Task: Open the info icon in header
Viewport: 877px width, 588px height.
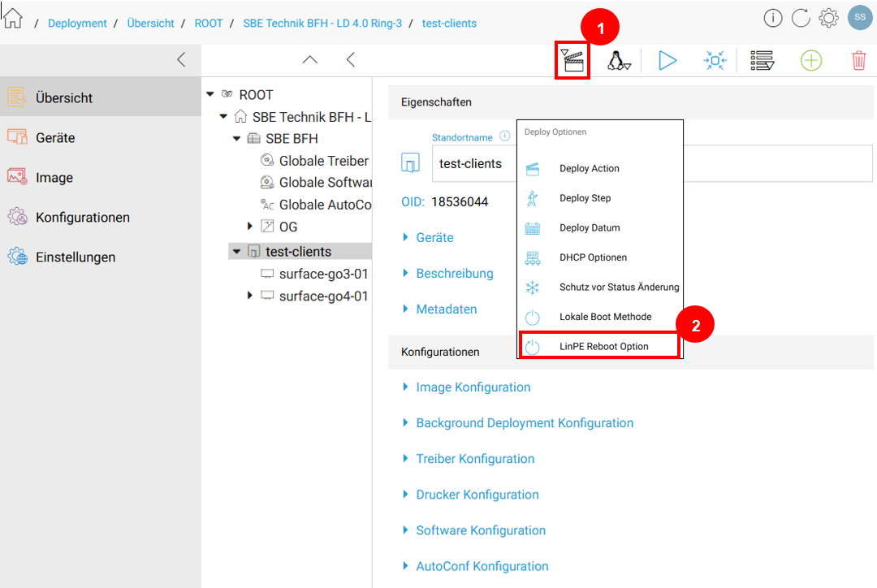Action: [773, 19]
